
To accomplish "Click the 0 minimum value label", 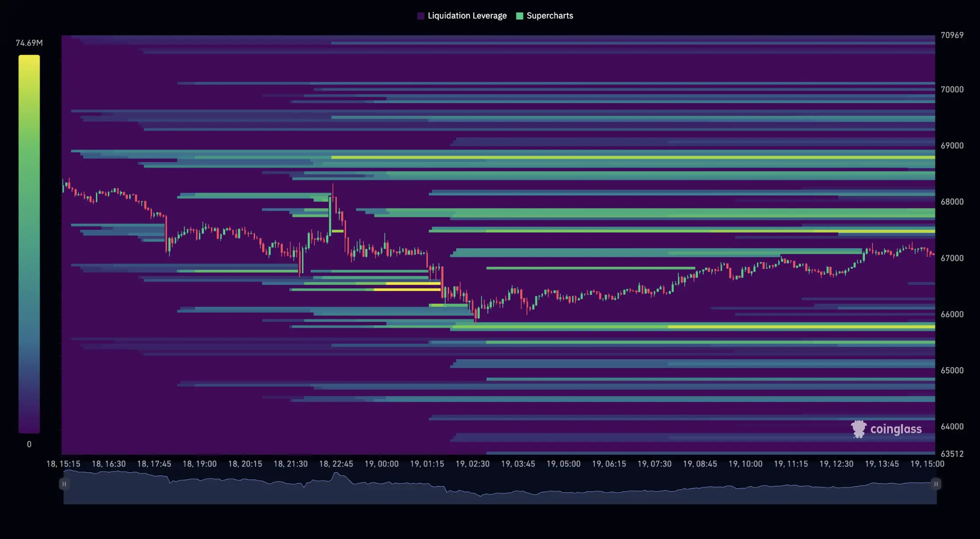I will (x=29, y=444).
